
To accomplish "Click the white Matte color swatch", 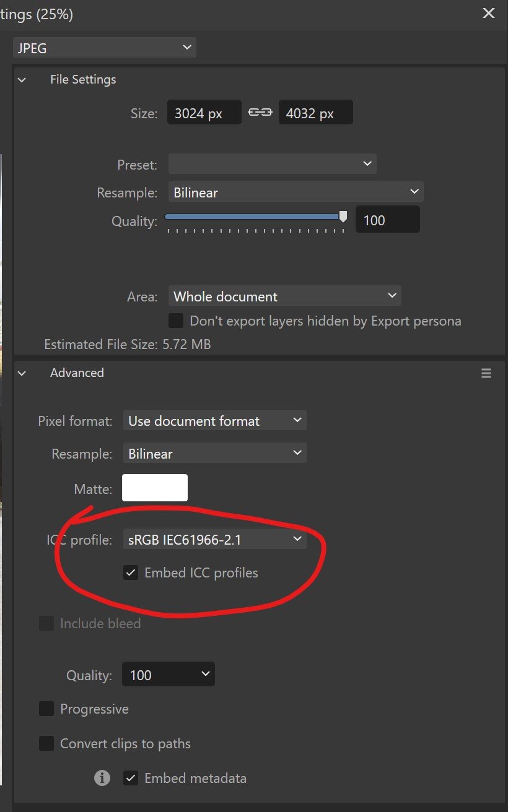I will [155, 488].
